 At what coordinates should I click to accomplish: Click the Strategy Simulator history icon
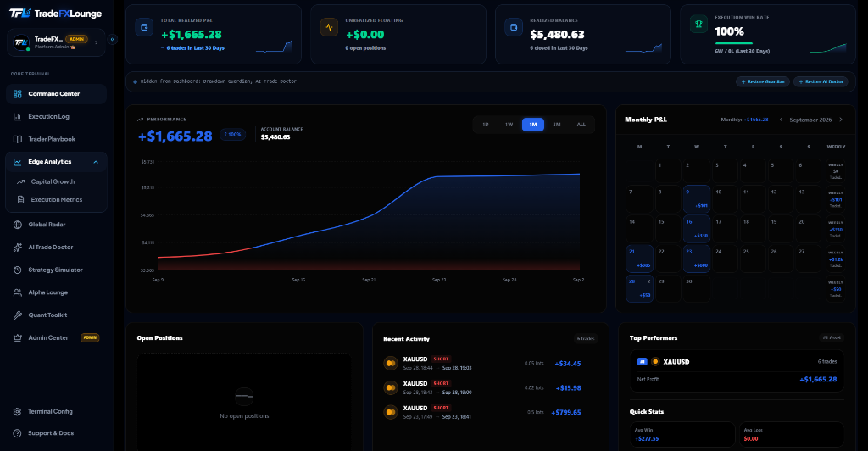click(x=18, y=270)
